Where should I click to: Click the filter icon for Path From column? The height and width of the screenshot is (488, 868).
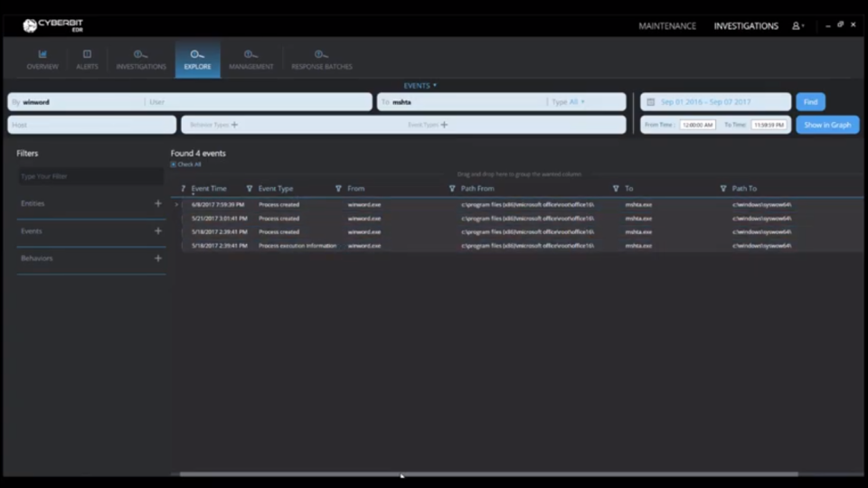point(452,189)
